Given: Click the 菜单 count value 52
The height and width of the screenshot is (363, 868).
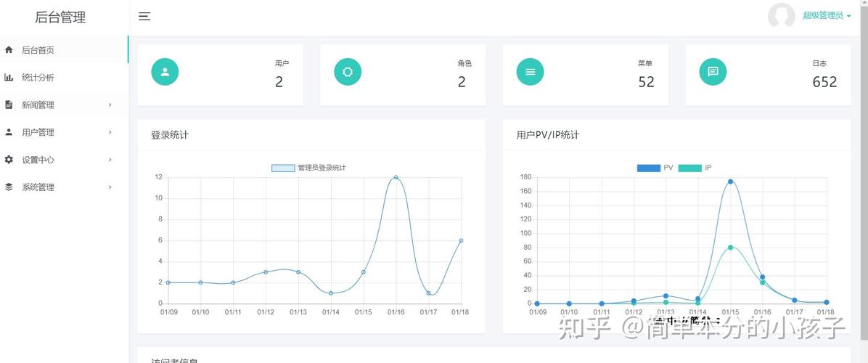Looking at the screenshot, I should [646, 82].
